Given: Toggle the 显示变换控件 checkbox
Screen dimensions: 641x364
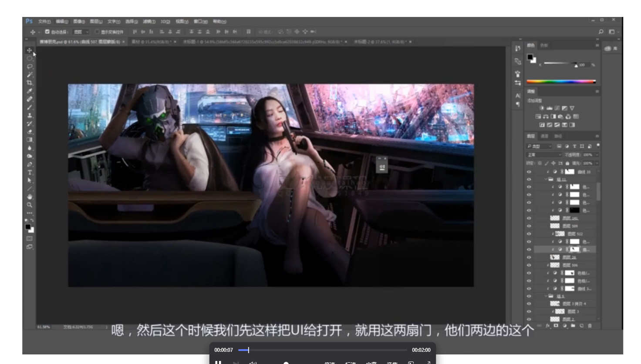Looking at the screenshot, I should [97, 32].
